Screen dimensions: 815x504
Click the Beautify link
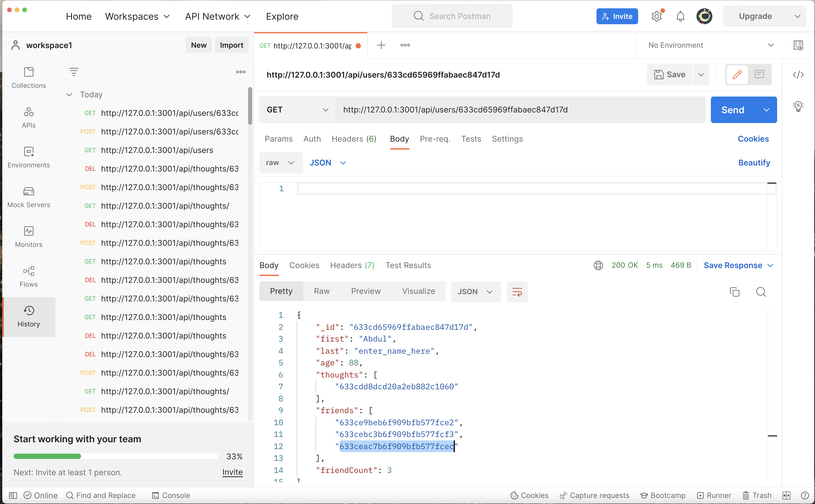click(x=754, y=163)
